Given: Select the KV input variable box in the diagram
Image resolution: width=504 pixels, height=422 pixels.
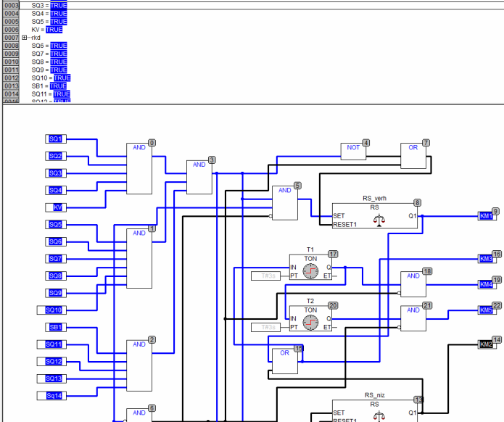Looking at the screenshot, I should (56, 207).
